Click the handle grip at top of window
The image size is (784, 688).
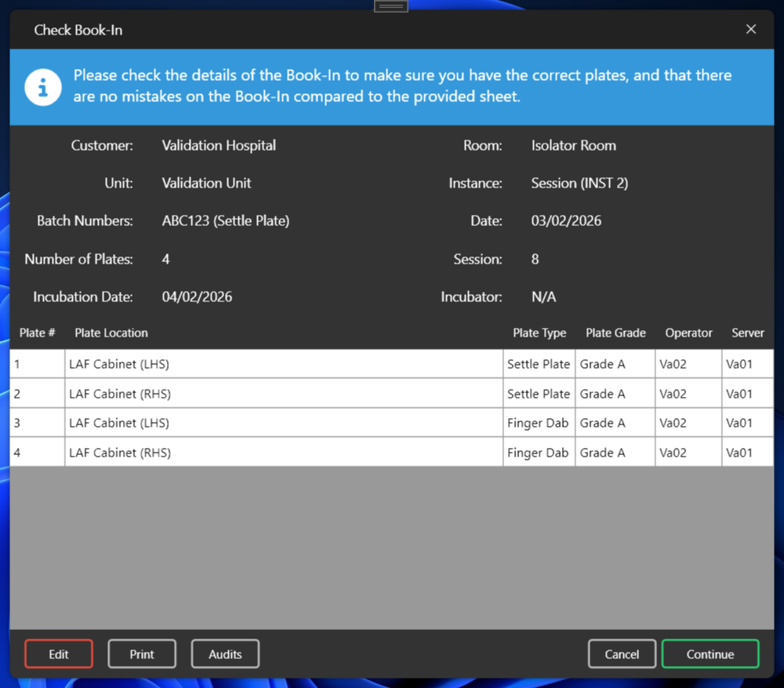[390, 6]
